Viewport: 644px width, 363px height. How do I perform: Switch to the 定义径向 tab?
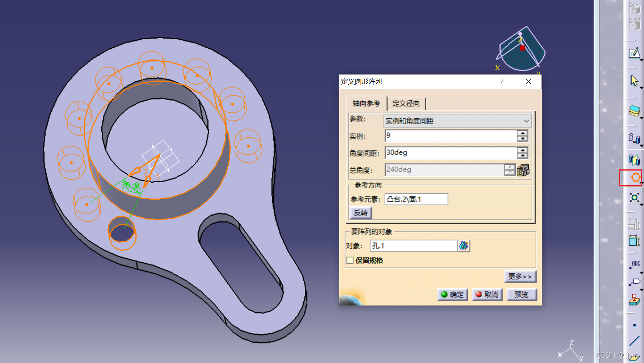407,103
